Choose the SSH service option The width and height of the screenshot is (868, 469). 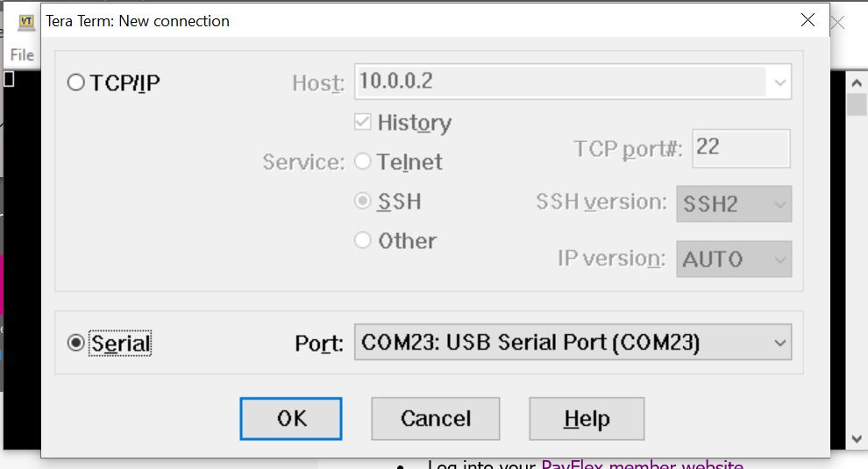click(x=363, y=201)
